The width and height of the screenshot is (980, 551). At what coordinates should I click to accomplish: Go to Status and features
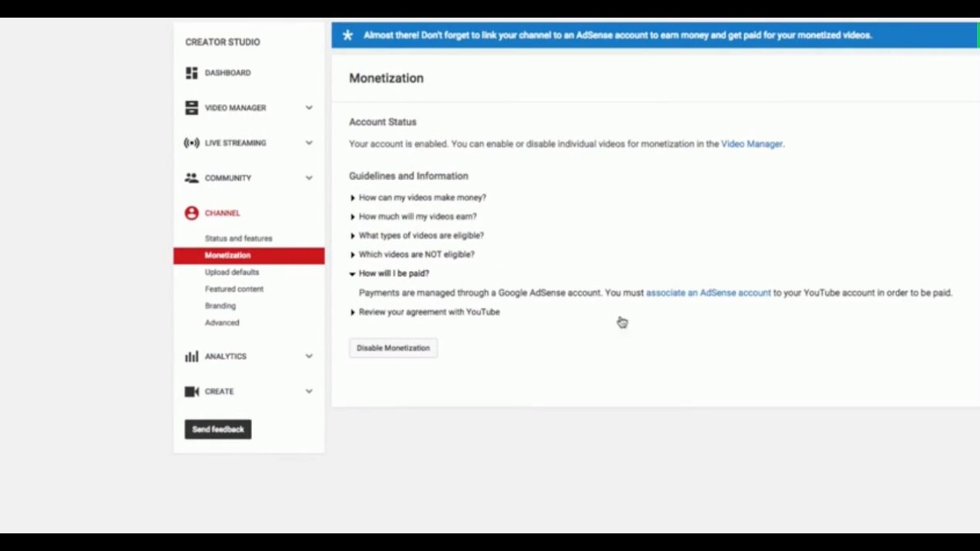[x=238, y=239]
